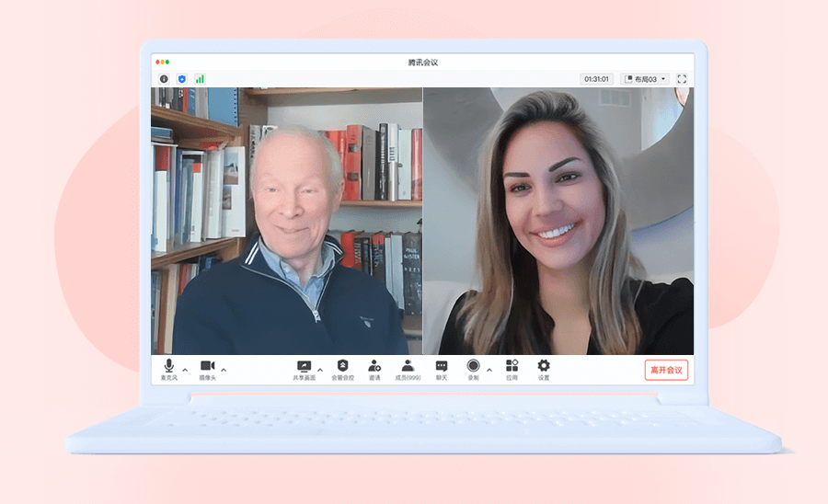Click the blue security shield icon
828x504 pixels.
pos(182,79)
